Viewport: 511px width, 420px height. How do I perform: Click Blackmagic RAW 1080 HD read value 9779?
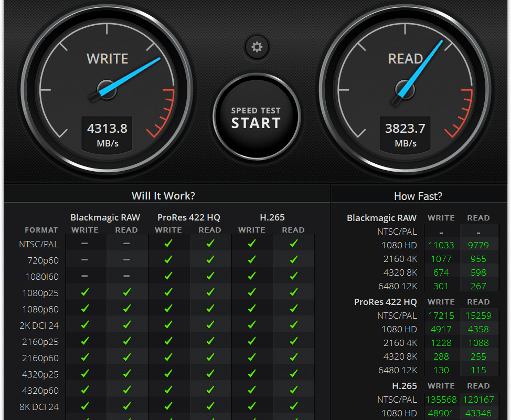(x=478, y=245)
